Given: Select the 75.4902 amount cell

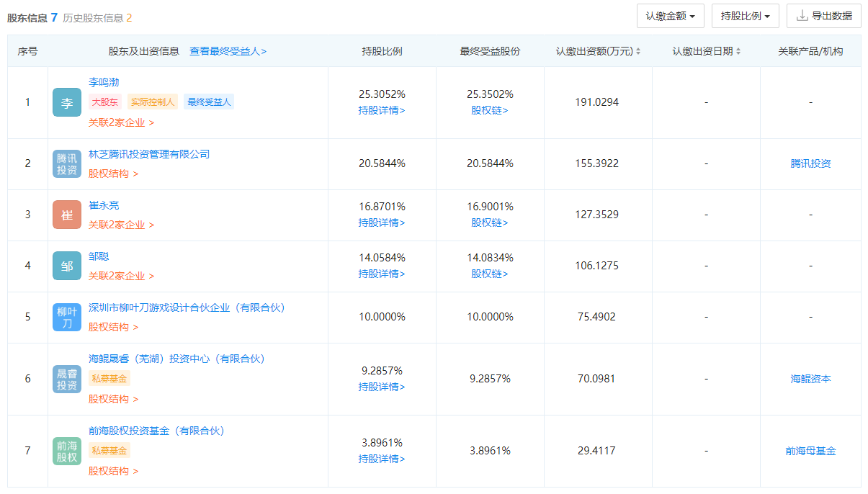Looking at the screenshot, I should point(596,317).
